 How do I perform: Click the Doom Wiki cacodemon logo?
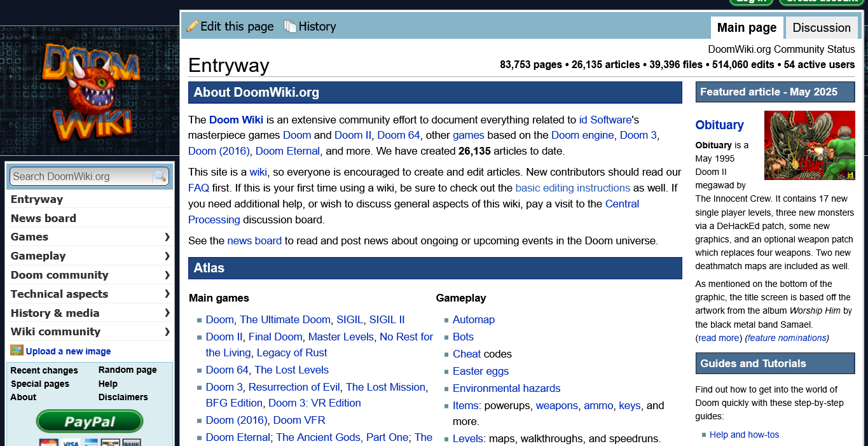click(91, 91)
